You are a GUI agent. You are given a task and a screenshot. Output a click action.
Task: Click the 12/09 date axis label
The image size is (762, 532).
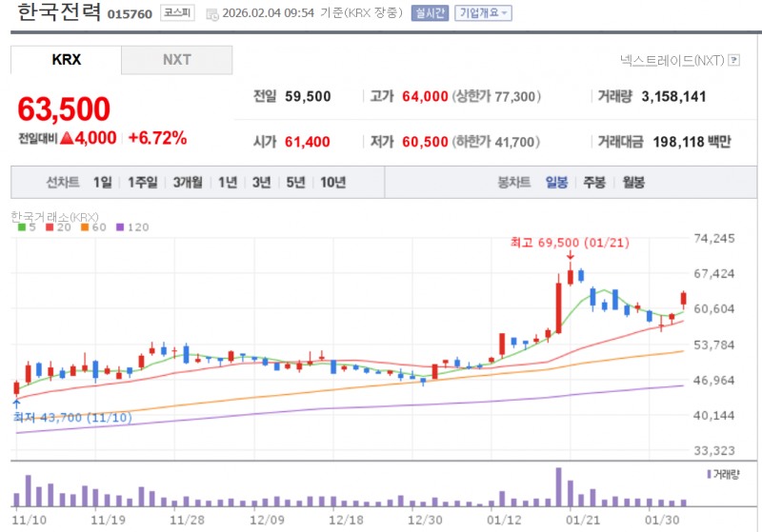[x=267, y=521]
